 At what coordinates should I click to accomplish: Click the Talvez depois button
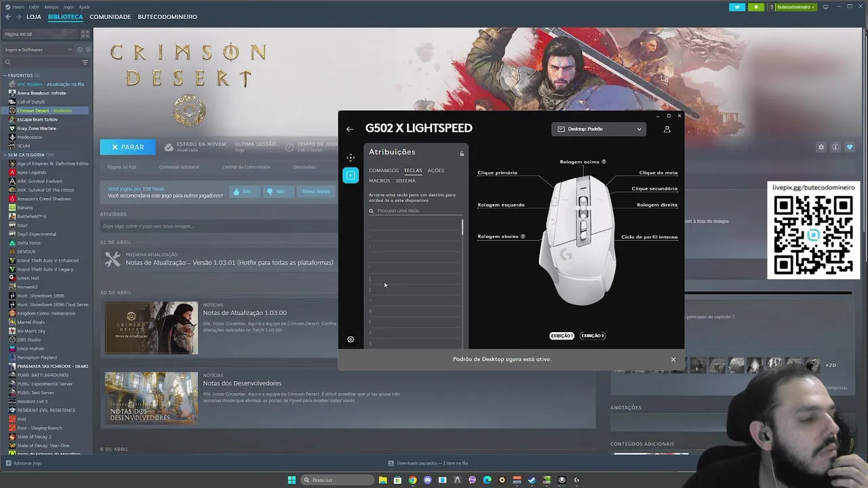click(316, 192)
